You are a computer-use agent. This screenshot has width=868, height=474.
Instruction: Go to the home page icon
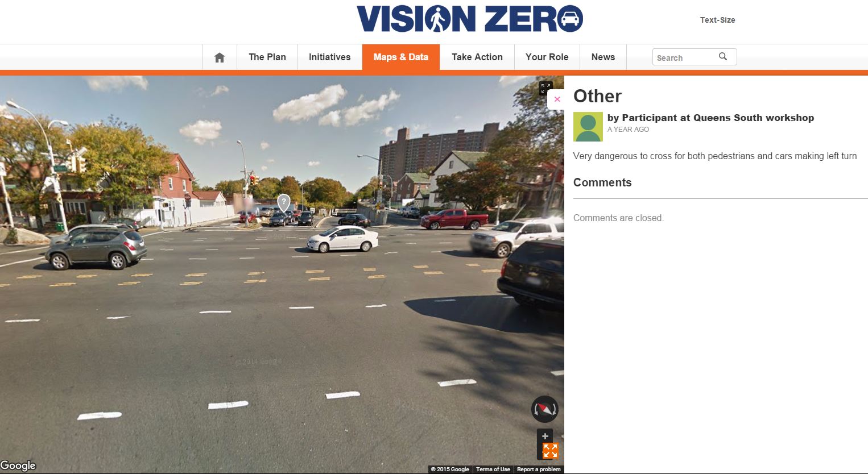coord(220,57)
